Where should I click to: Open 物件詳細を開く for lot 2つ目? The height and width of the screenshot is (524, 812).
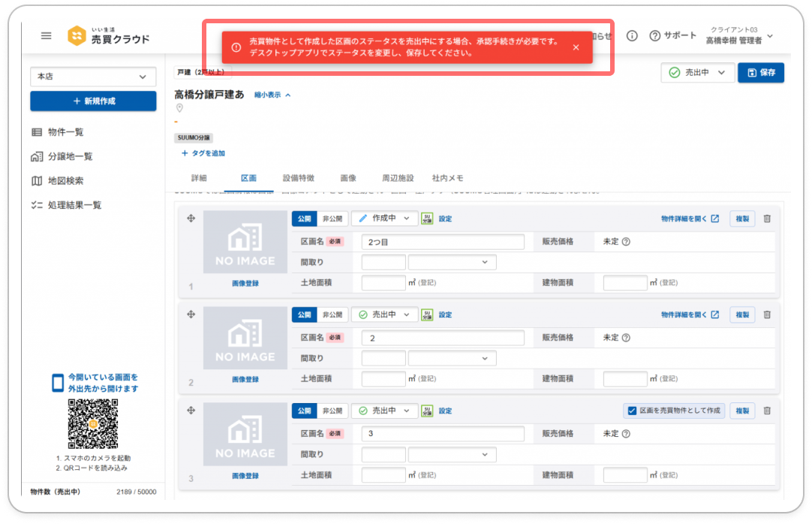tap(690, 218)
